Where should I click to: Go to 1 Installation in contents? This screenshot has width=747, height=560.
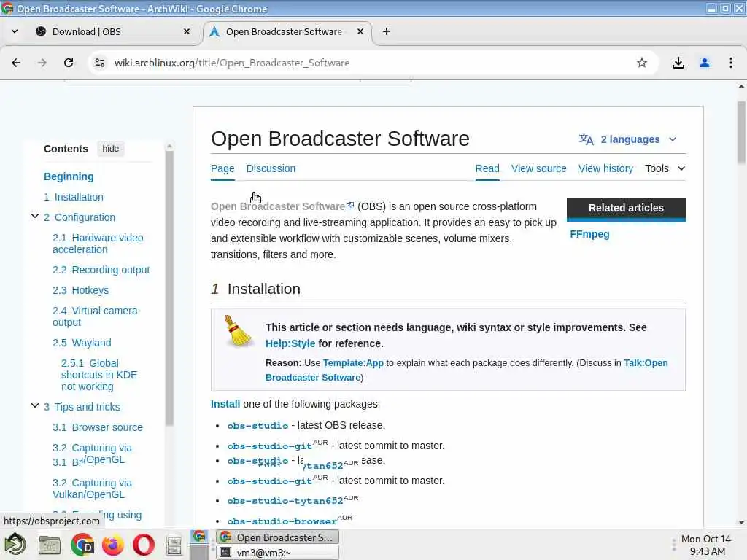tap(74, 197)
